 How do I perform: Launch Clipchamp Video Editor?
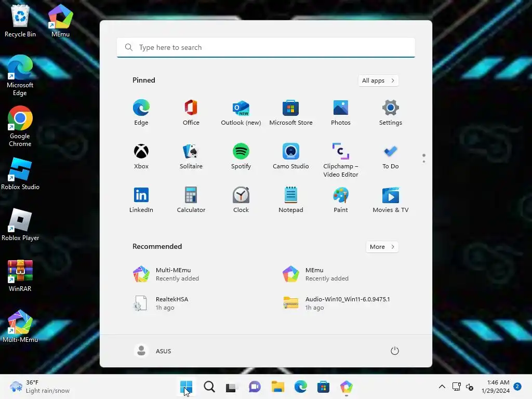click(341, 161)
